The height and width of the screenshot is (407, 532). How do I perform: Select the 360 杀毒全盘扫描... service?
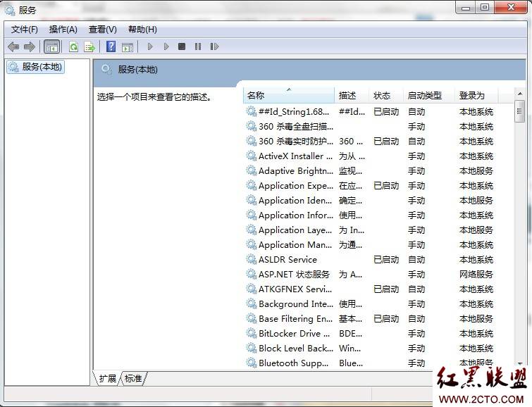296,127
